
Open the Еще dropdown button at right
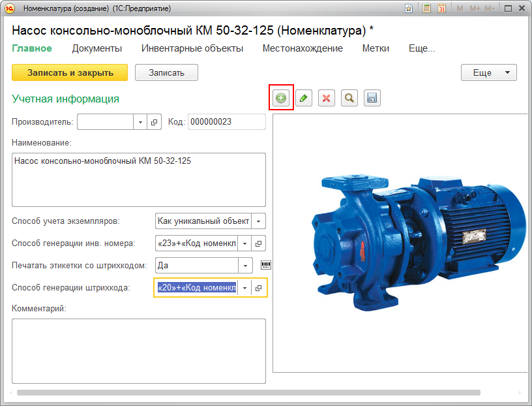tap(488, 72)
